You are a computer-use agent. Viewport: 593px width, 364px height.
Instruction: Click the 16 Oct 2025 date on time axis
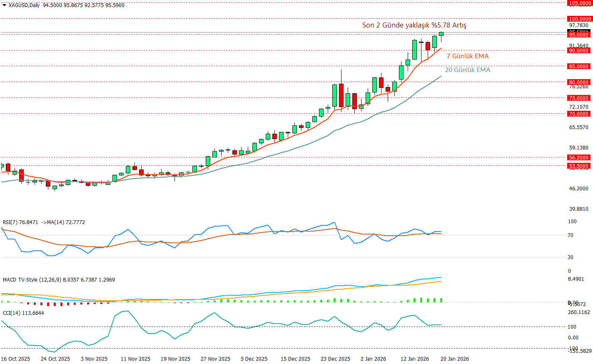click(15, 359)
